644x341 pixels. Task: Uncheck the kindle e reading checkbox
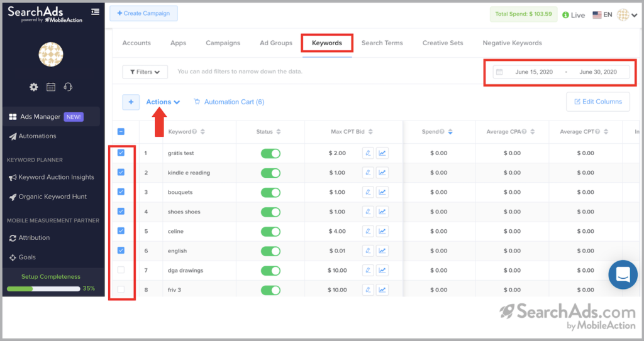(121, 172)
